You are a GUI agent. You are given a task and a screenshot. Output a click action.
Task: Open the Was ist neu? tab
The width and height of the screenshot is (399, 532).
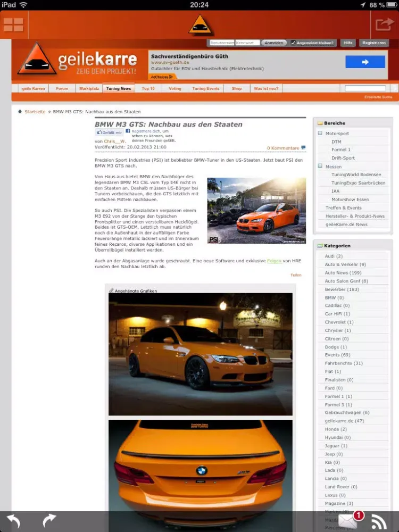pyautogui.click(x=266, y=88)
